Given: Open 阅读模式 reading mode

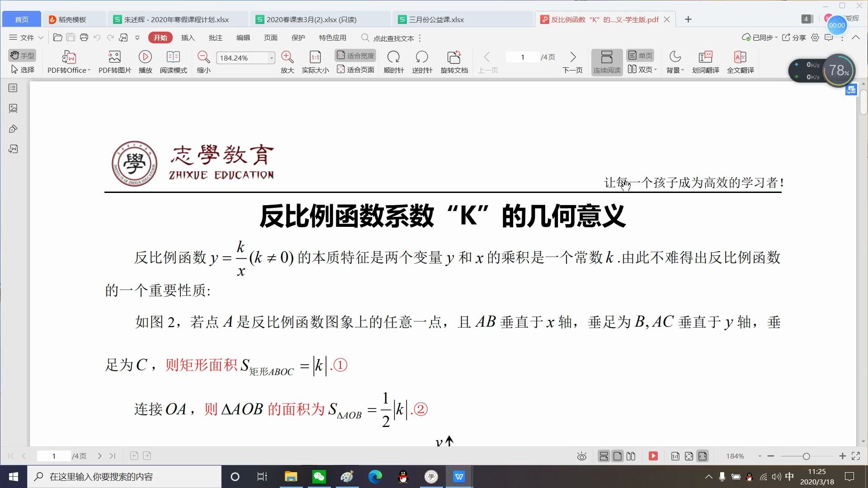Looking at the screenshot, I should pos(173,57).
